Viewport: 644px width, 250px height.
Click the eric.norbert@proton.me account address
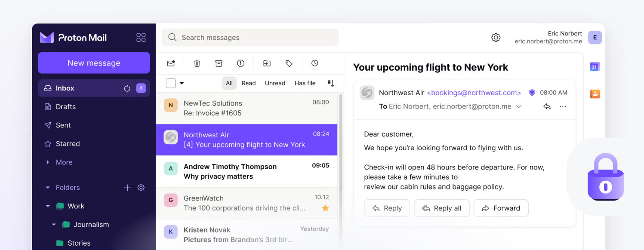pyautogui.click(x=548, y=41)
